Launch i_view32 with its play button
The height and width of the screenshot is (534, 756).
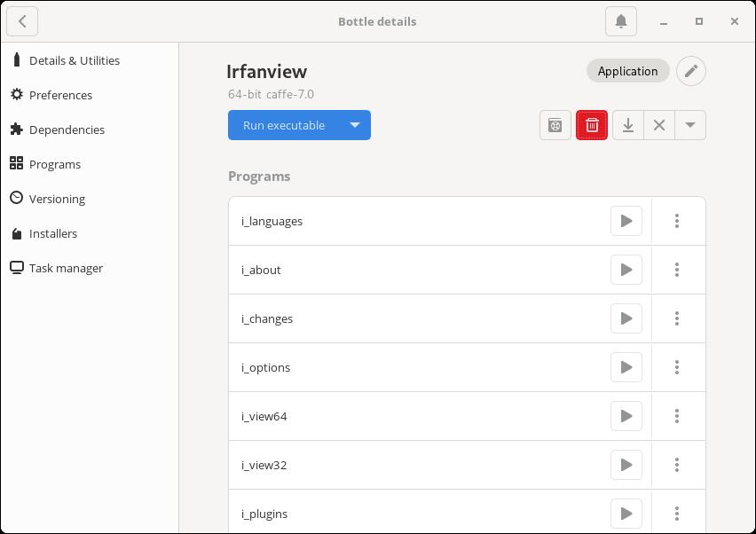pyautogui.click(x=626, y=465)
